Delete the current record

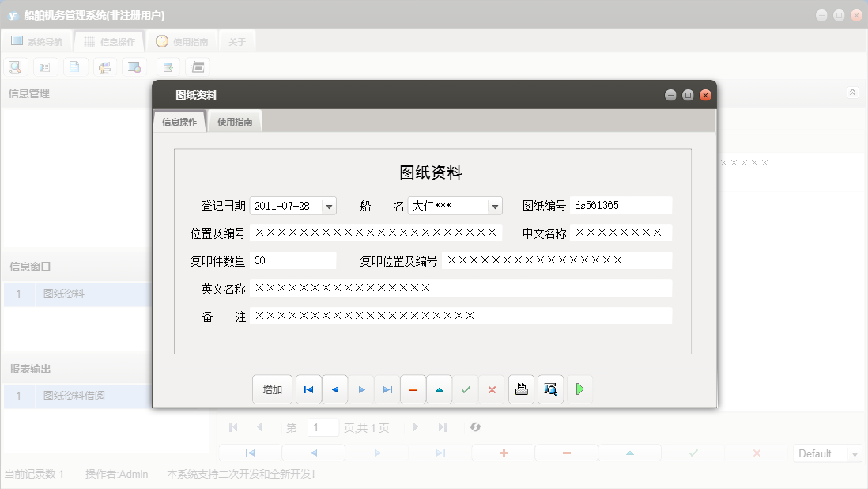click(x=413, y=389)
